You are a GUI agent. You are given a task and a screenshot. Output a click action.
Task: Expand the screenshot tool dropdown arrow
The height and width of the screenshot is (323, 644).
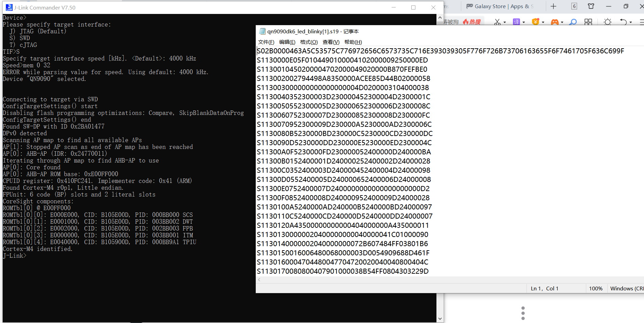click(x=505, y=22)
